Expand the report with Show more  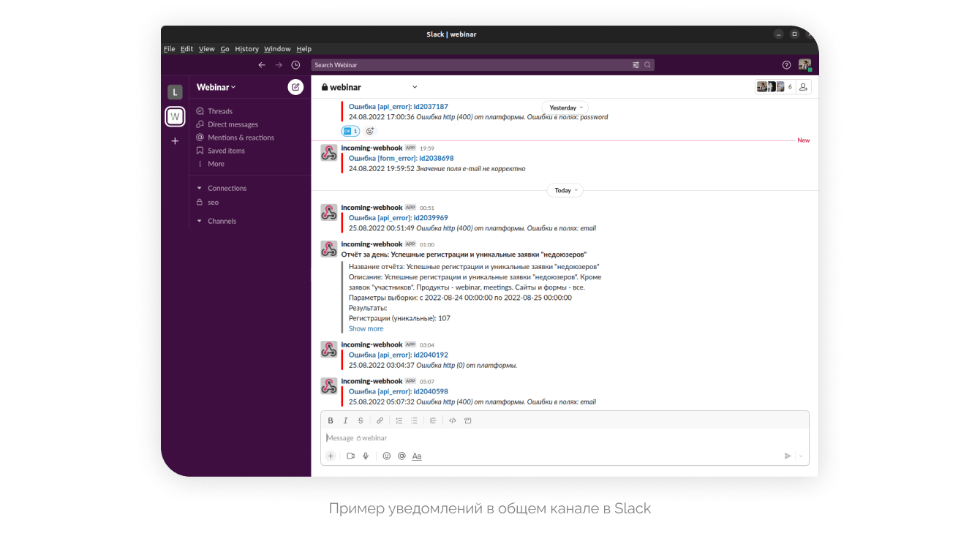click(366, 328)
